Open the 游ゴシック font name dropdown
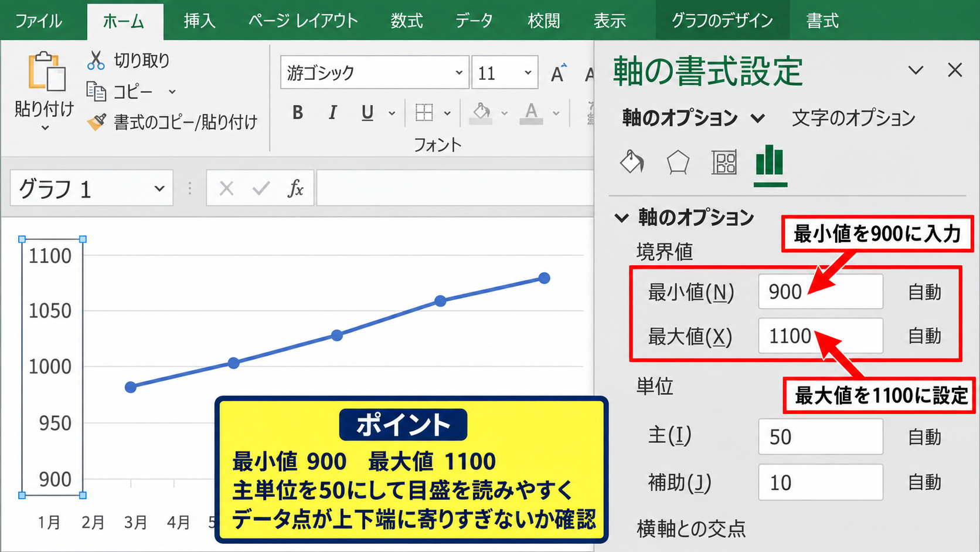980x552 pixels. [x=459, y=72]
